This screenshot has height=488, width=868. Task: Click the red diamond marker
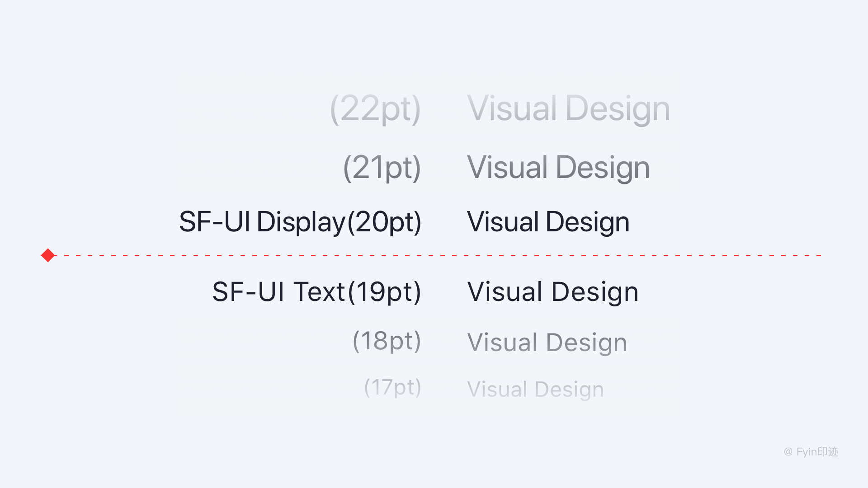[48, 255]
